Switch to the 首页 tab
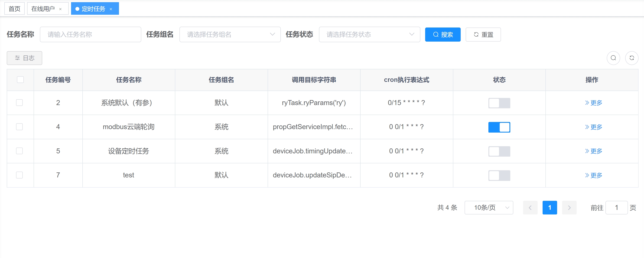The image size is (644, 258). (15, 9)
